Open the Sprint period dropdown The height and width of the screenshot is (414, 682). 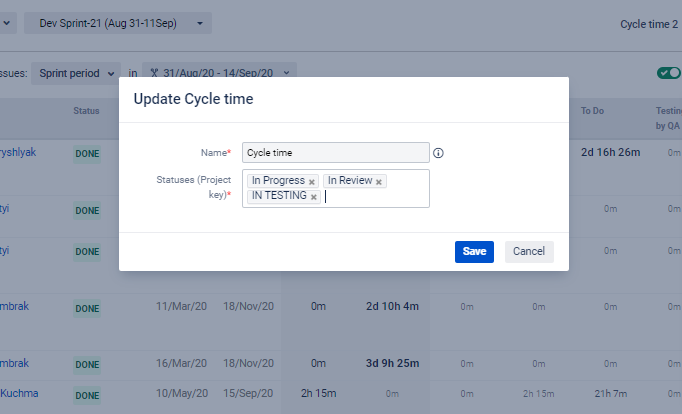point(76,73)
